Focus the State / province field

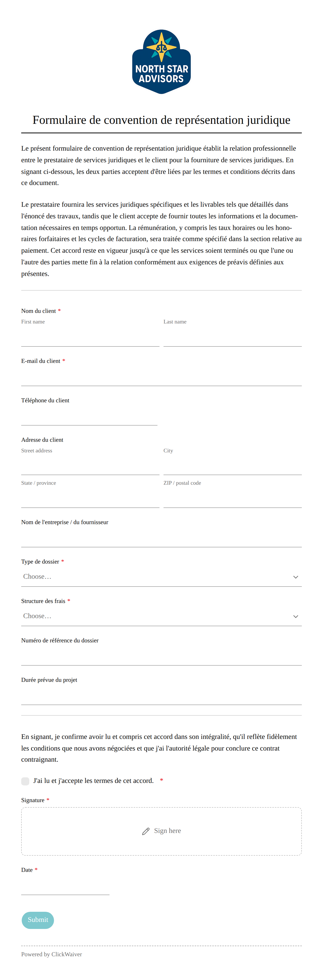pos(90,498)
